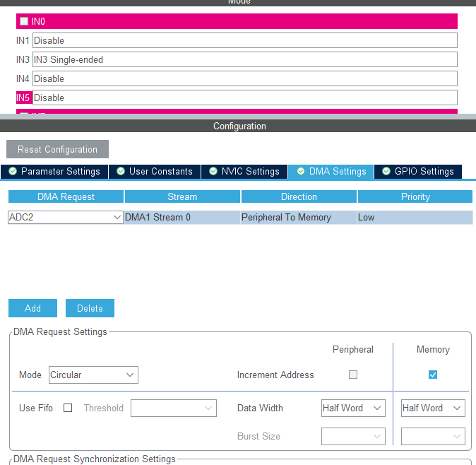This screenshot has width=476, height=465.
Task: Enable Peripheral increment address checkbox
Action: [353, 375]
